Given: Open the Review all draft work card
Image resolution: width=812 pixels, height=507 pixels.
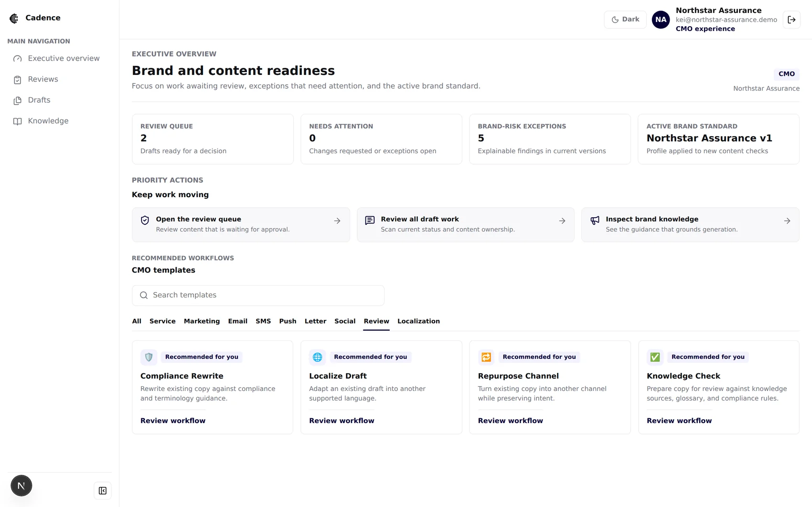Looking at the screenshot, I should click(x=466, y=224).
